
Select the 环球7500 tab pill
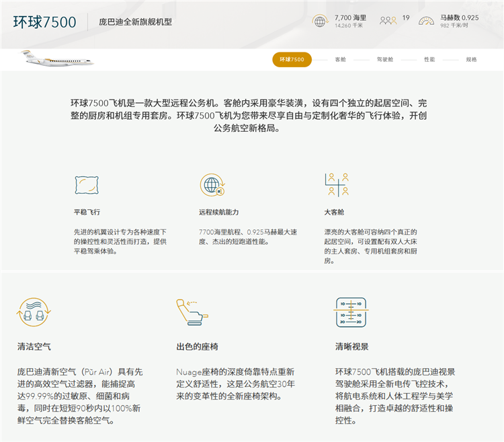(292, 59)
